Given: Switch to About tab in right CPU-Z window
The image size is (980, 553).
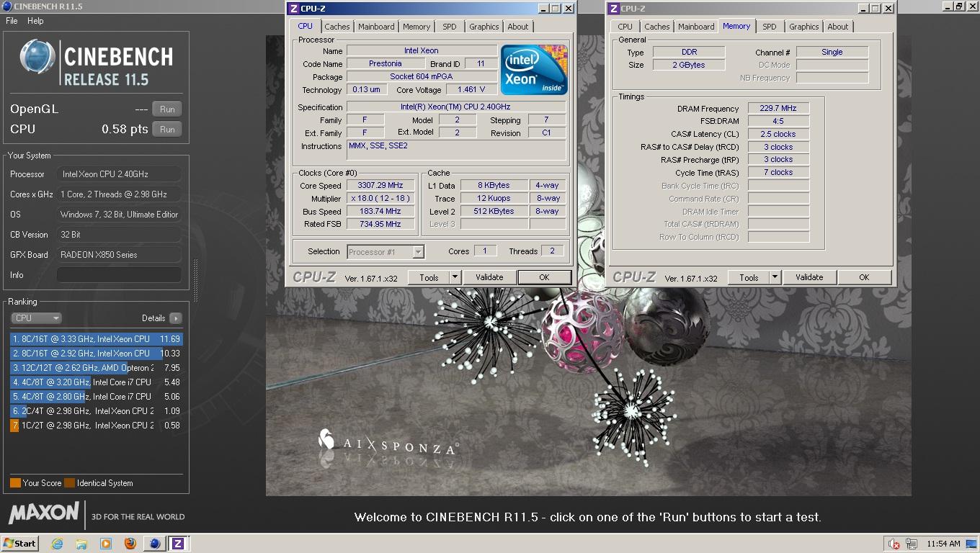Looking at the screenshot, I should pyautogui.click(x=838, y=27).
